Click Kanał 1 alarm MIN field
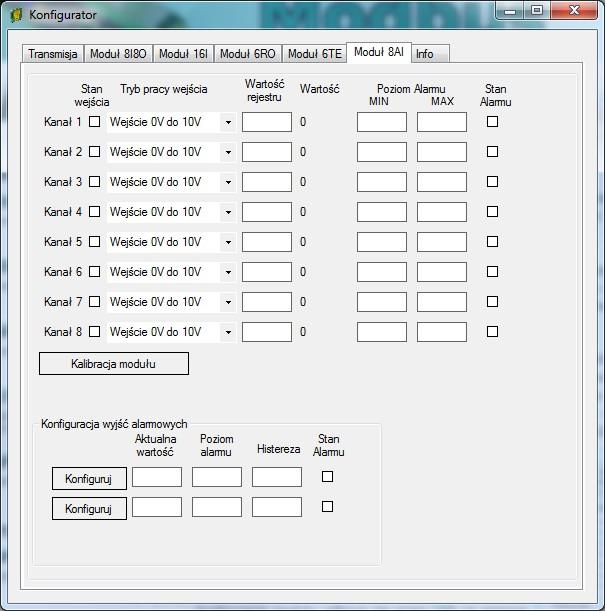The image size is (605, 611). [382, 122]
